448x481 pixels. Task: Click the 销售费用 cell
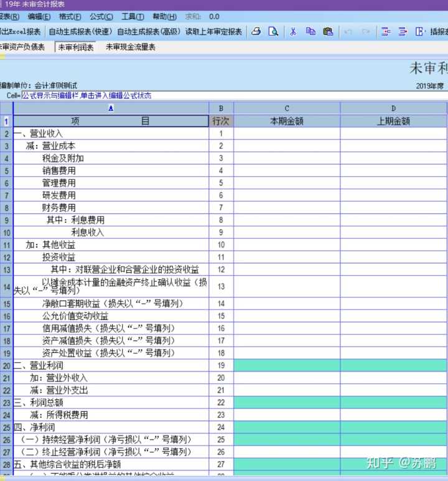point(111,170)
